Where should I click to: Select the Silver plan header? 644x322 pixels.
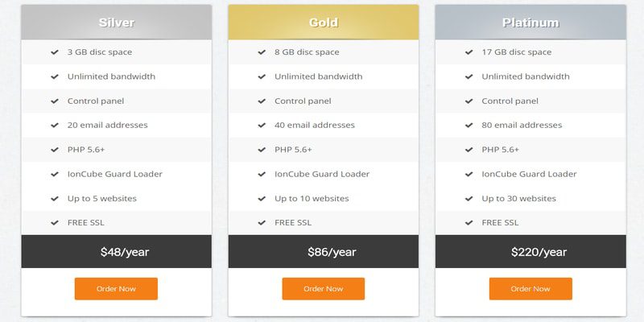[116, 23]
